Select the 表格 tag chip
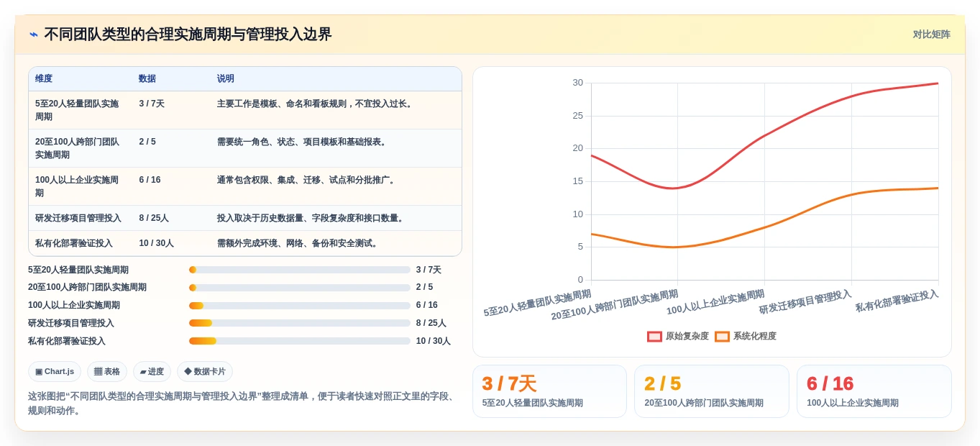The height and width of the screenshot is (446, 980). point(107,371)
